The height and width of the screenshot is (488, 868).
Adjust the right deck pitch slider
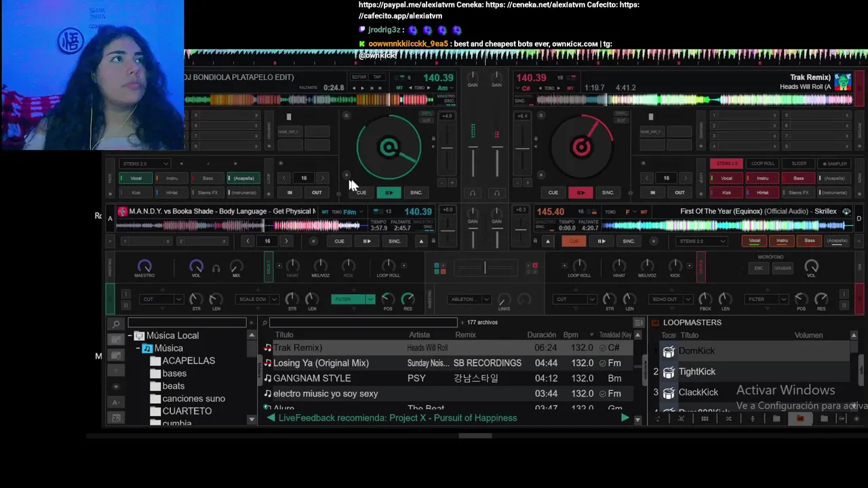point(522,148)
